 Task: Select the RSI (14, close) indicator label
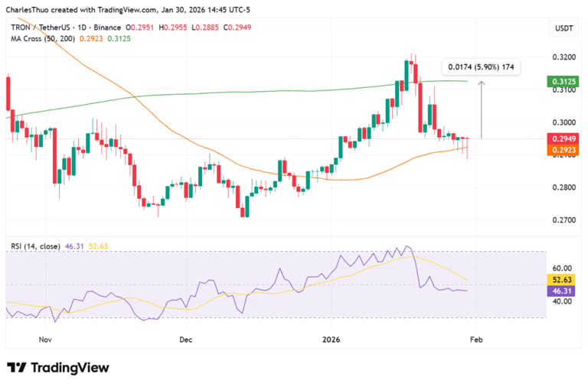click(x=35, y=246)
